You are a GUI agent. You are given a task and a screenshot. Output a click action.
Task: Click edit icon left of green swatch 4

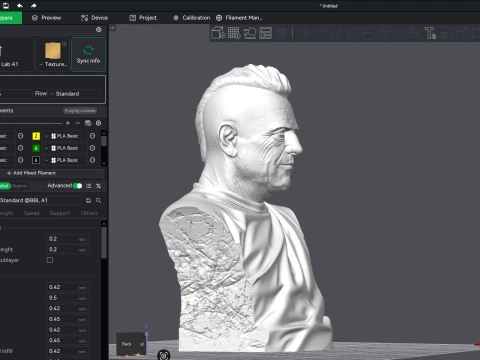pyautogui.click(x=21, y=148)
